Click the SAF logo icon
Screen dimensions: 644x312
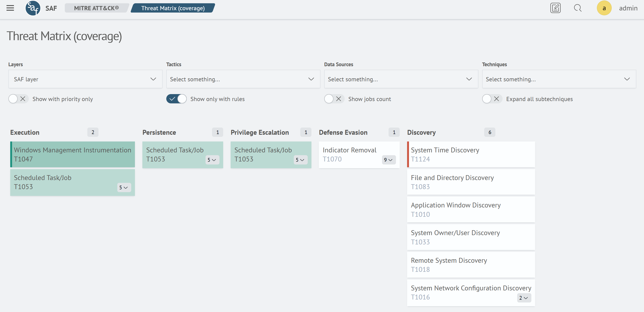point(33,8)
